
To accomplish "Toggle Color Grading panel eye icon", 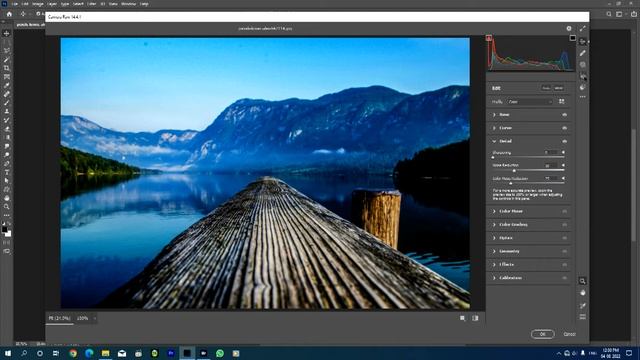I will (x=564, y=224).
